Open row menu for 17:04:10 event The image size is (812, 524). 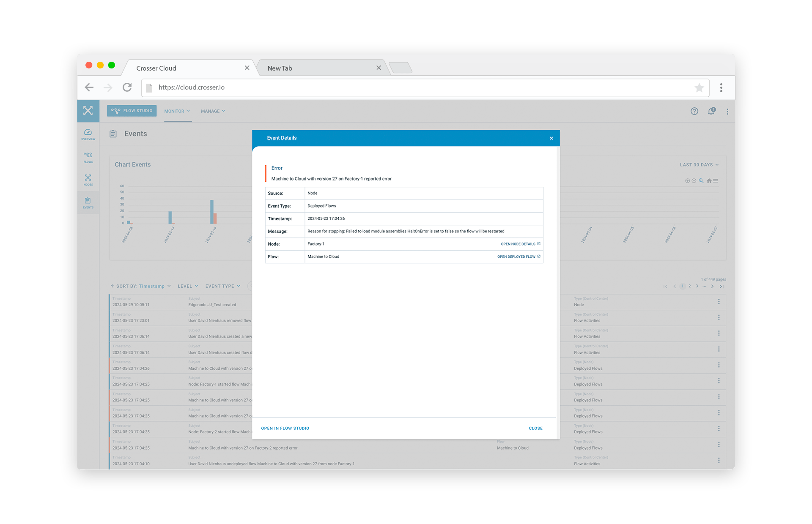click(x=719, y=461)
